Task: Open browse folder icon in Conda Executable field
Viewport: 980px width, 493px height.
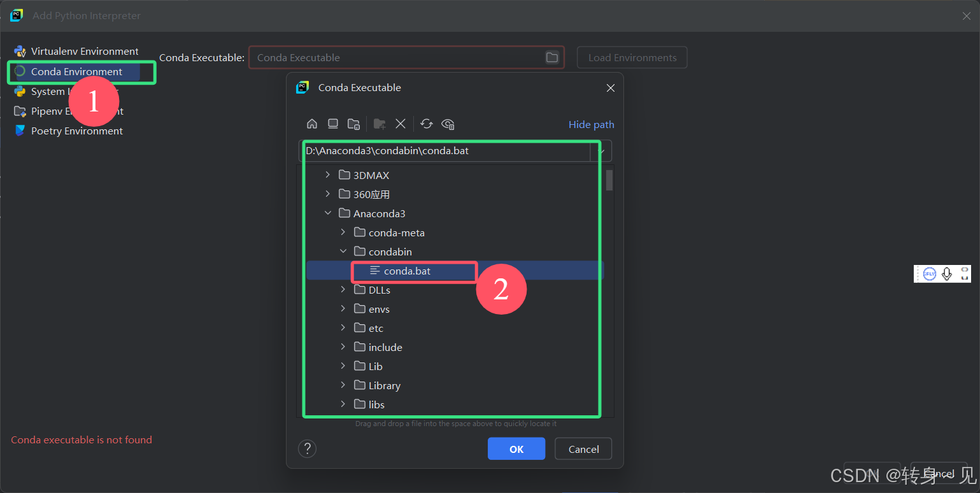Action: point(552,57)
